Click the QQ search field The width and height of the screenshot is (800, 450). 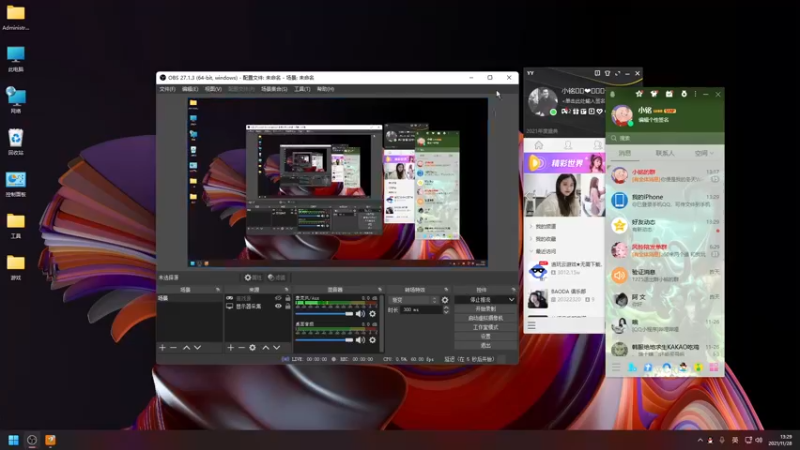pos(665,138)
